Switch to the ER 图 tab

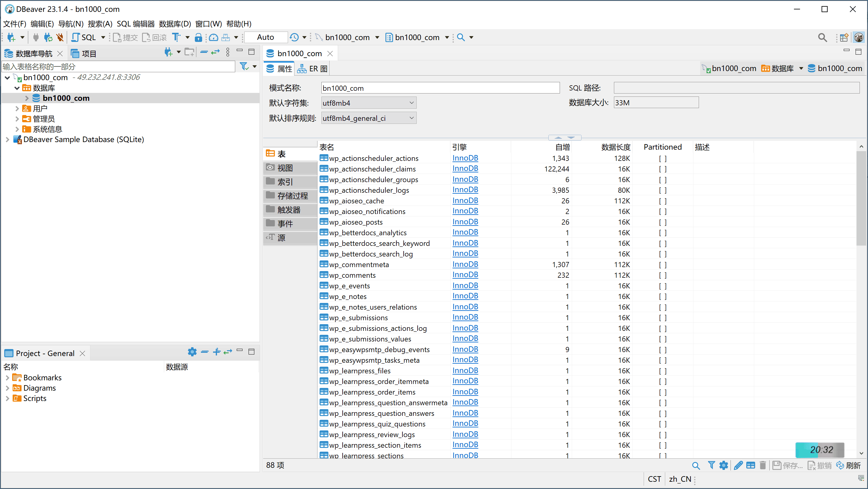tap(312, 69)
